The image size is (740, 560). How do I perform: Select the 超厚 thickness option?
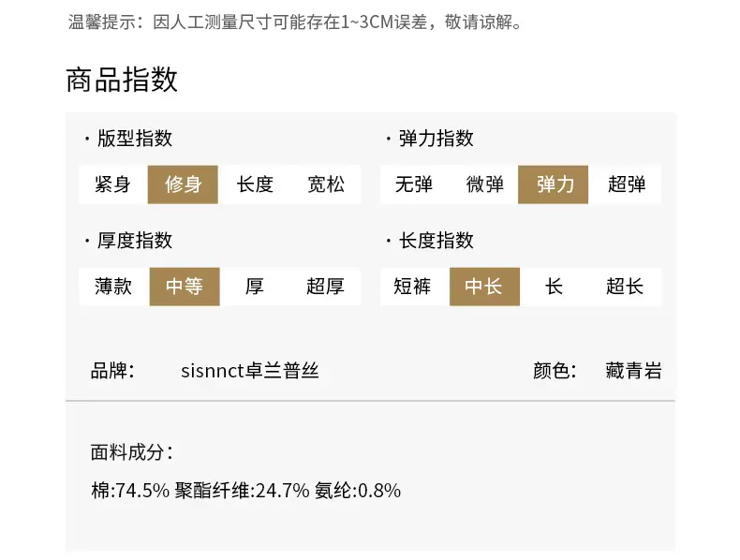[325, 287]
